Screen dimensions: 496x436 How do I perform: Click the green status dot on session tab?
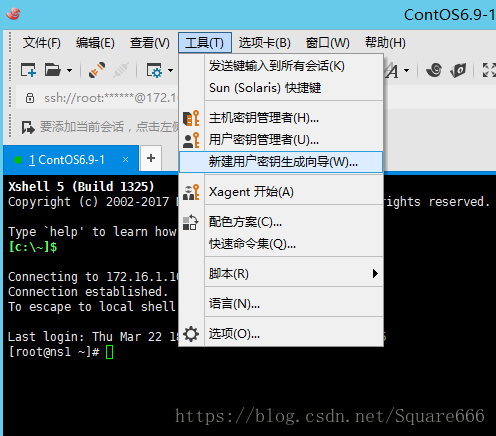coord(18,160)
